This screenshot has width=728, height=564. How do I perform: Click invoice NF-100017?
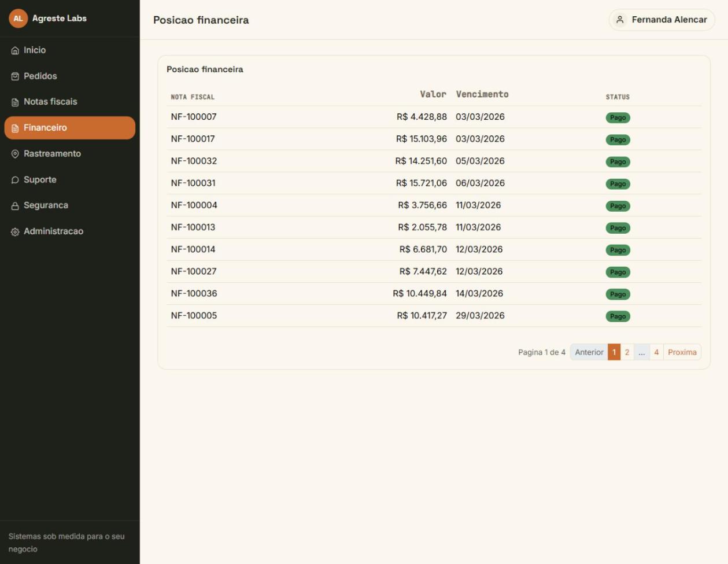193,139
